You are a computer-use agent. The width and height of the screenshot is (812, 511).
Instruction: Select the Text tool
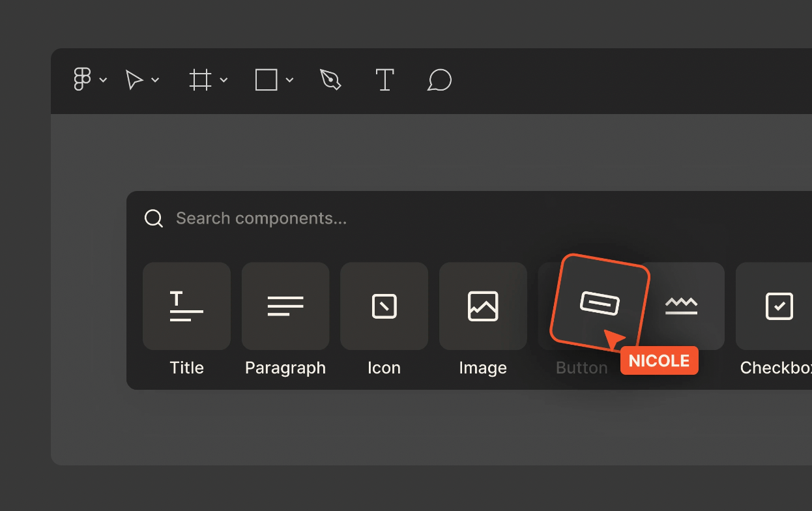[385, 80]
